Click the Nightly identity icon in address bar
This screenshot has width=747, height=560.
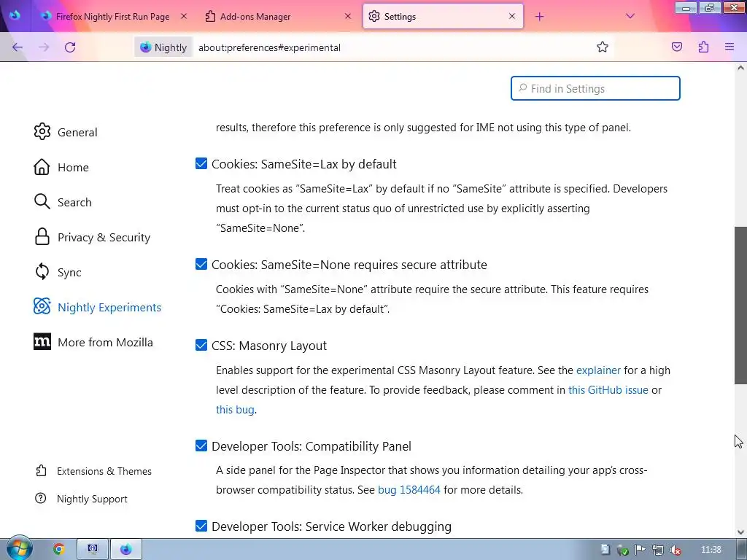pos(163,47)
